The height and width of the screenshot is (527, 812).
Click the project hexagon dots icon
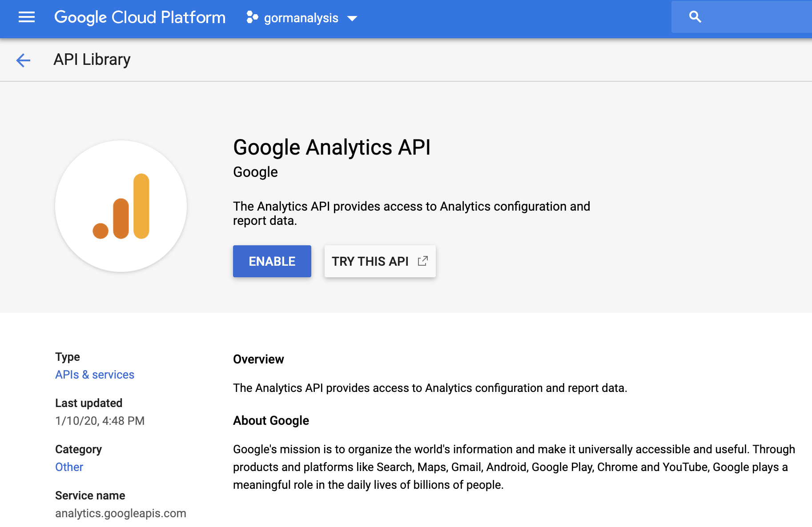click(252, 17)
